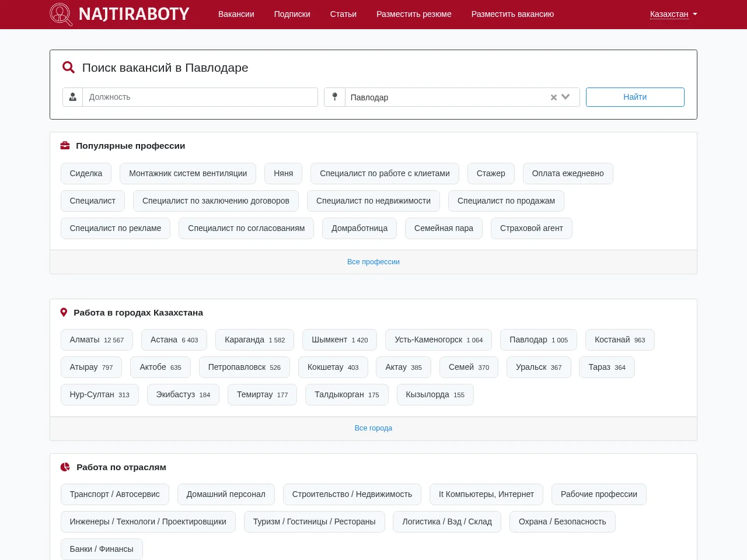The image size is (747, 560).
Task: Choose Страховой агент profession
Action: click(532, 228)
